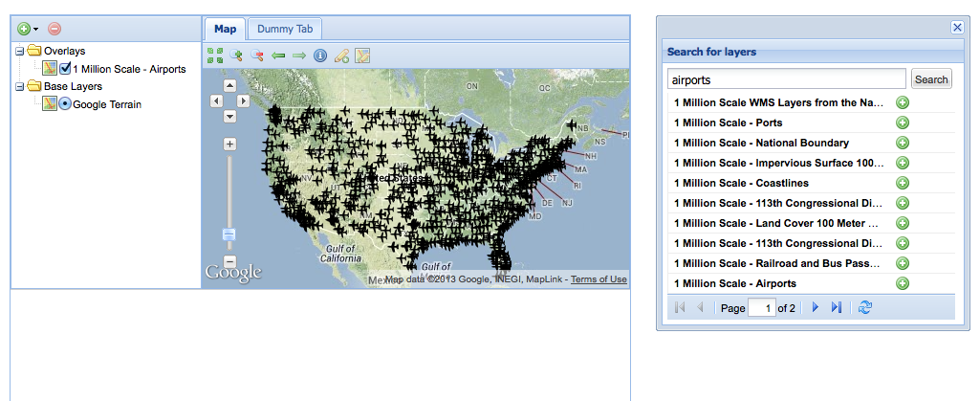Go to previous map extent arrow
This screenshot has width=980, height=401.
(278, 56)
